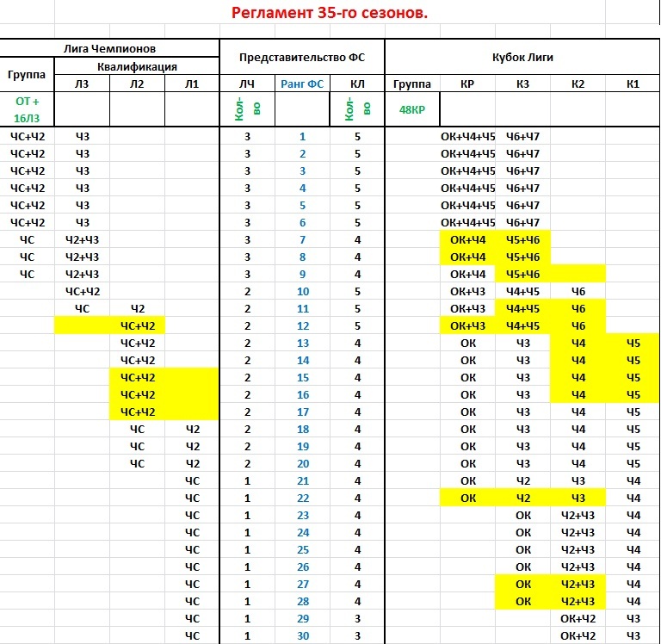Click the blue "Ранг ФС" column header
The image size is (661, 644).
(302, 84)
